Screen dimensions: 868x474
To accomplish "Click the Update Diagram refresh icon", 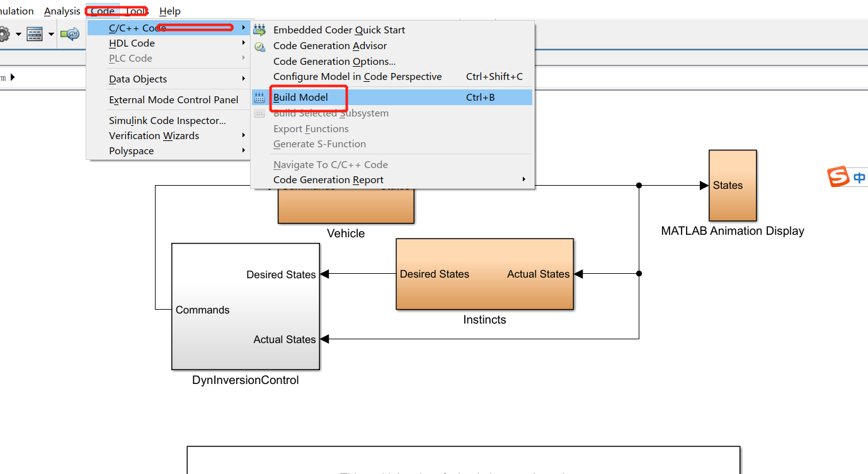I will (70, 34).
